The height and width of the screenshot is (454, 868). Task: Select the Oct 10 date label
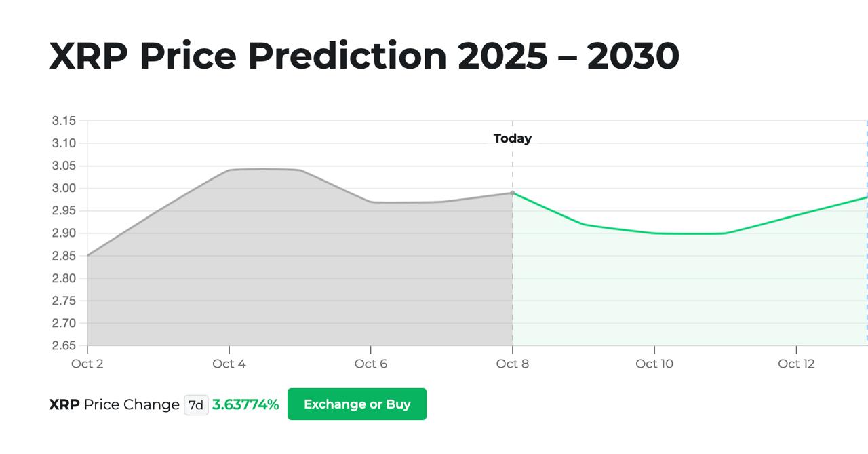(x=654, y=364)
